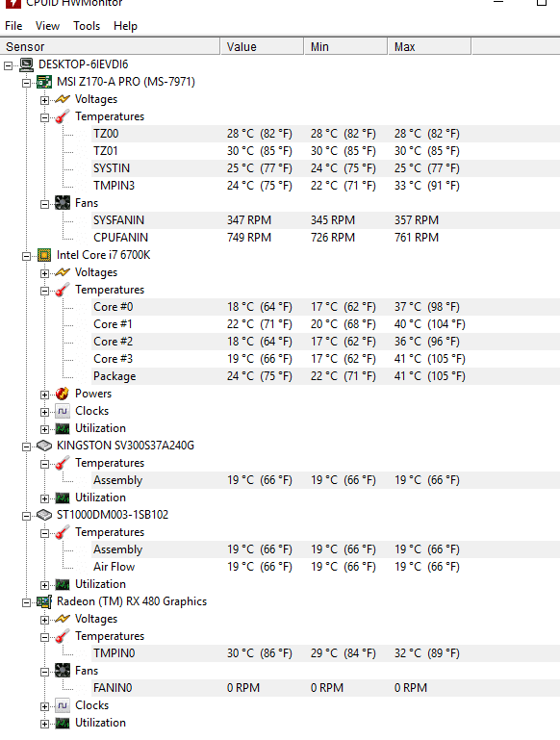Click the Value column header
The height and width of the screenshot is (740, 560).
[x=262, y=47]
